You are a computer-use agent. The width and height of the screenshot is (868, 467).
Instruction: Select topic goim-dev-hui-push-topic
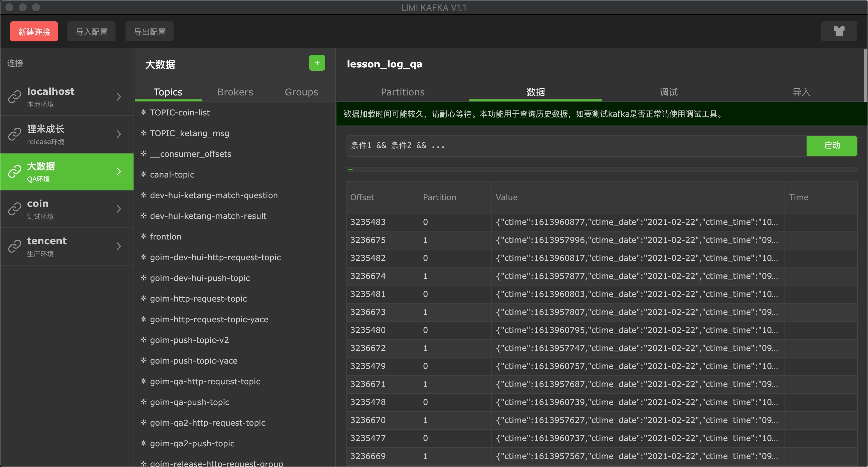[200, 278]
